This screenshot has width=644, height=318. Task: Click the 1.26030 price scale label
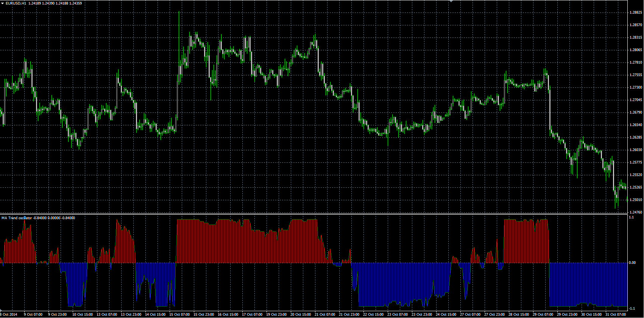[636, 150]
